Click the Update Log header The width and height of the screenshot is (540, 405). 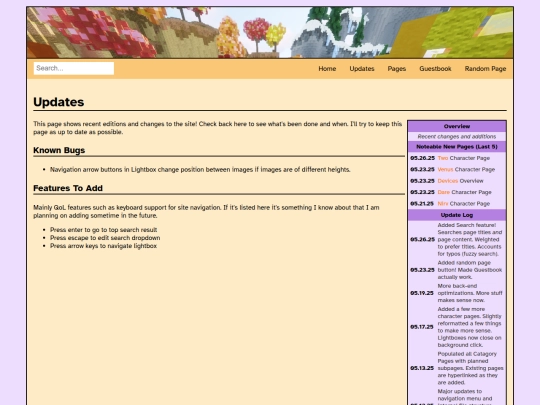457,215
